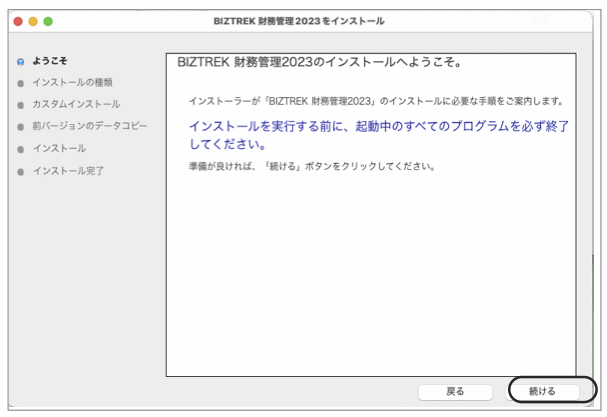This screenshot has width=607, height=417.
Task: Click the welcome heading in the content pane
Action: click(x=318, y=62)
